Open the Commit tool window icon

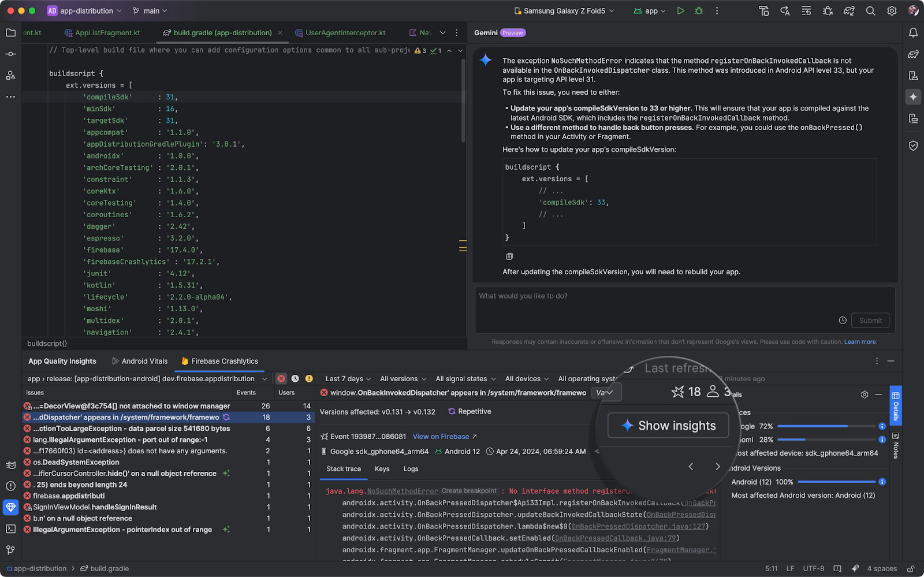point(10,54)
